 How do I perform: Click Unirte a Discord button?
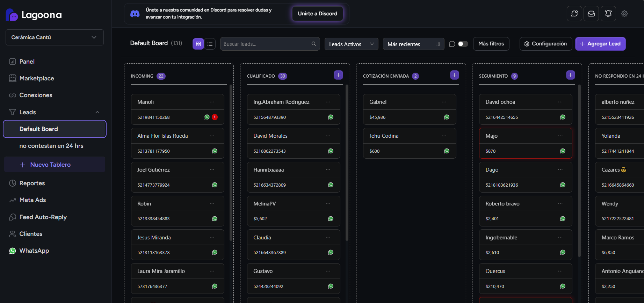tap(317, 14)
